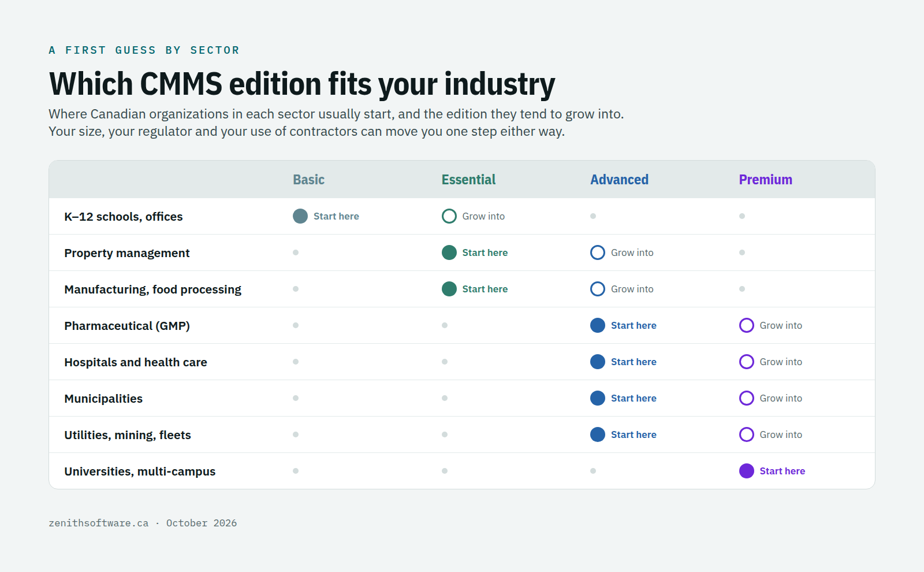This screenshot has width=924, height=572.
Task: Click the filled Advanced dot for Municipalities
Action: coord(598,398)
